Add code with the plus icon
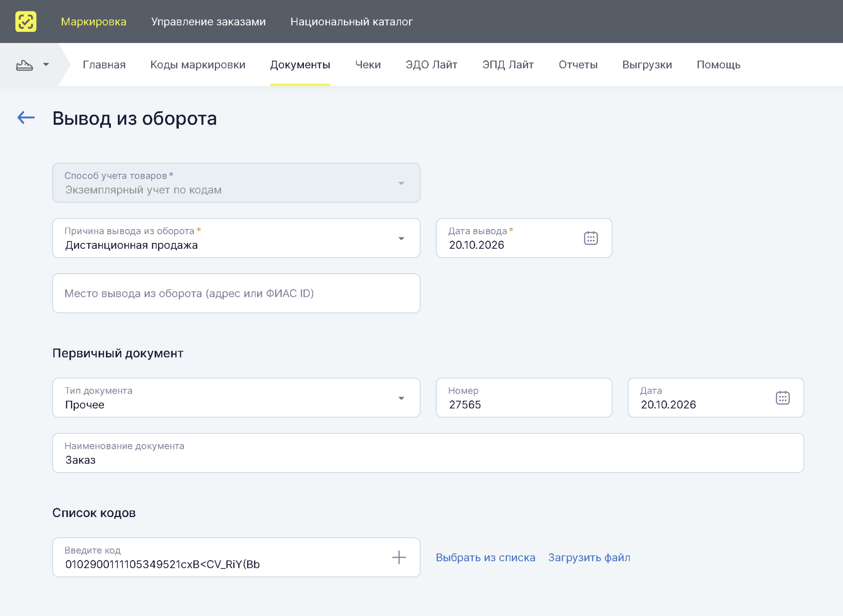Viewport: 843px width, 616px height. 399,557
